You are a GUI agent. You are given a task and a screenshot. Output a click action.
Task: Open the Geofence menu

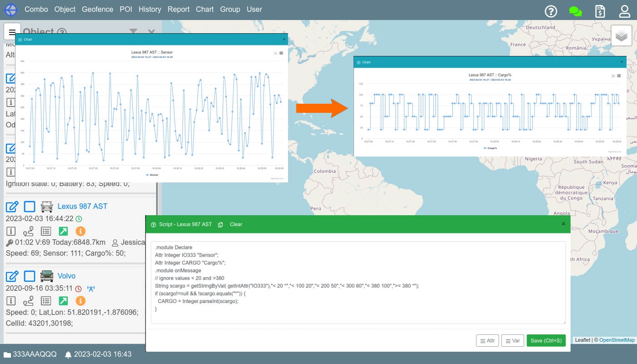[97, 9]
